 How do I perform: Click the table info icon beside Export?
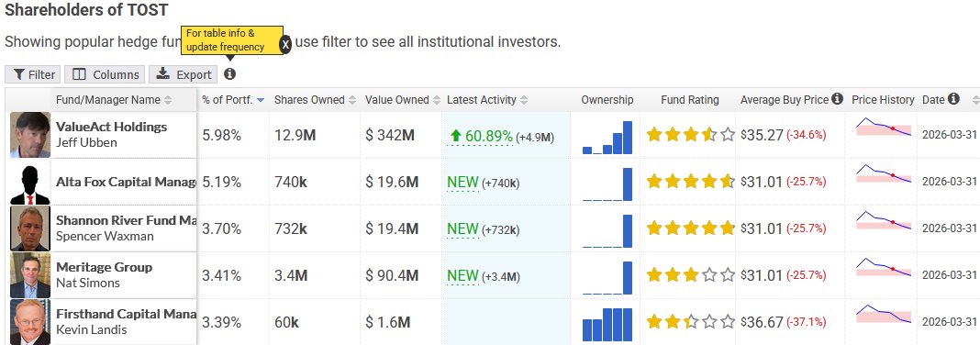pos(230,73)
